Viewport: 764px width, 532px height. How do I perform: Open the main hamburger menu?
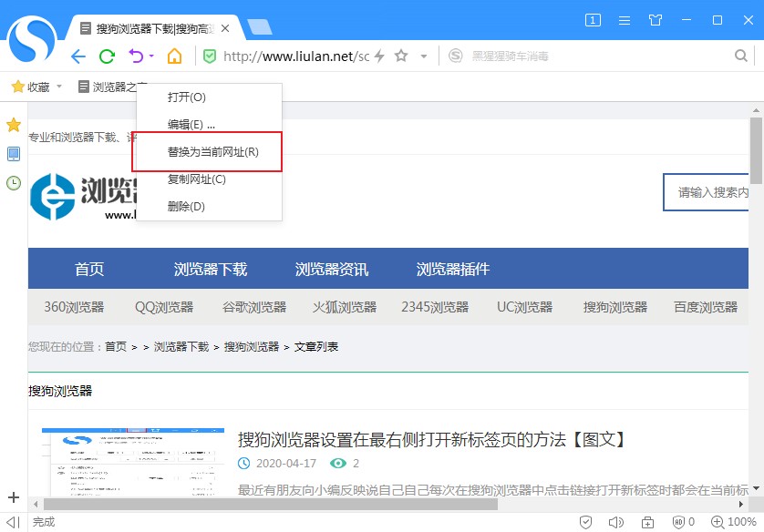coord(625,20)
